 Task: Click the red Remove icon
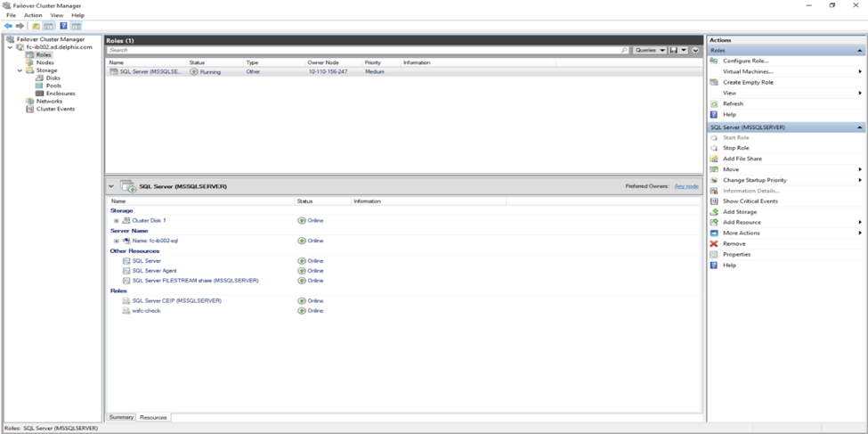tap(714, 243)
